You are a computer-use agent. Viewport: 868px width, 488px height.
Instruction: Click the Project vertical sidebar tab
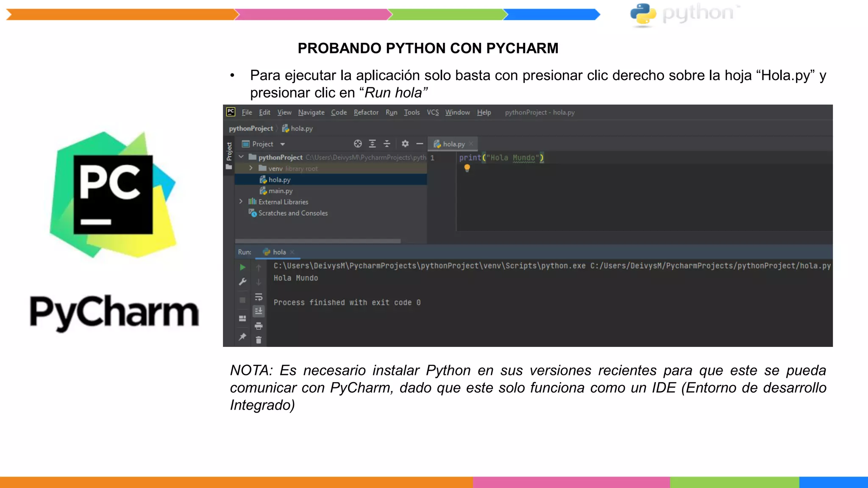click(229, 151)
